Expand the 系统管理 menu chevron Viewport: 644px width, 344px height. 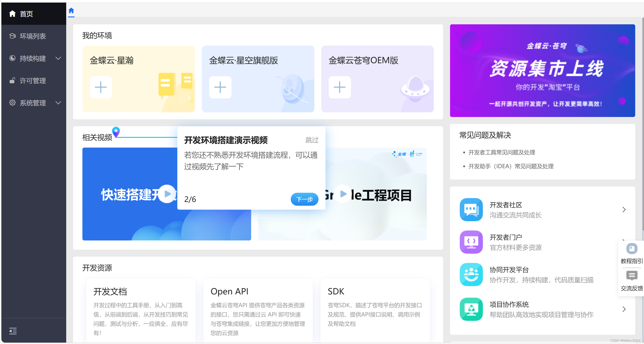pos(58,103)
